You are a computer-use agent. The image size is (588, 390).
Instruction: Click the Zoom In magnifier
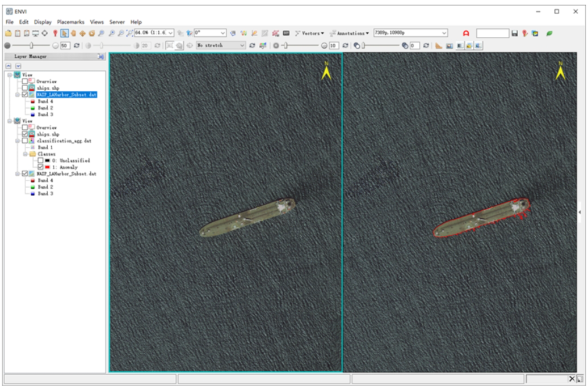click(112, 33)
